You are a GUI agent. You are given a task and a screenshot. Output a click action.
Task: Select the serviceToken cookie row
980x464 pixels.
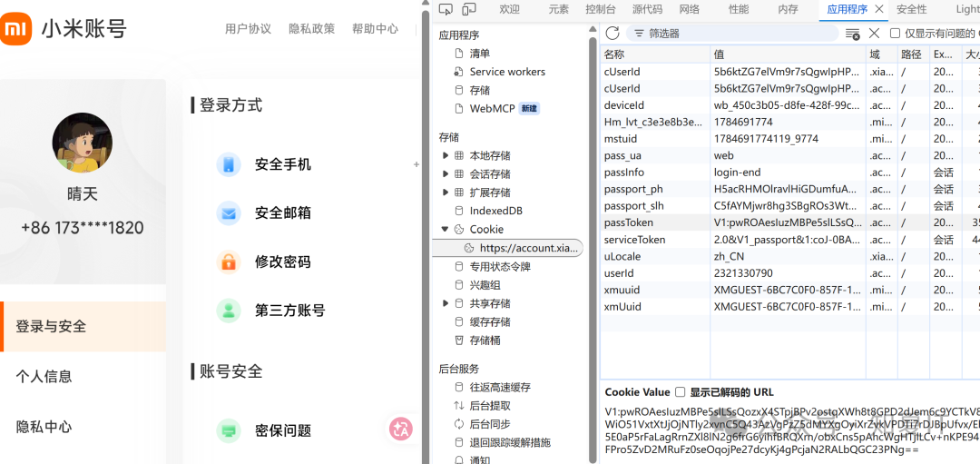point(790,240)
